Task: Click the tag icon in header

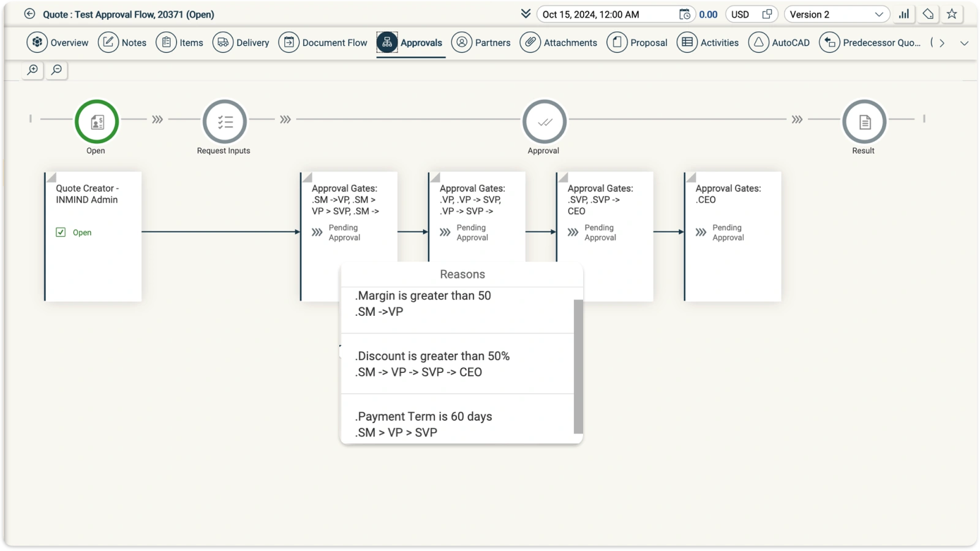Action: tap(928, 13)
